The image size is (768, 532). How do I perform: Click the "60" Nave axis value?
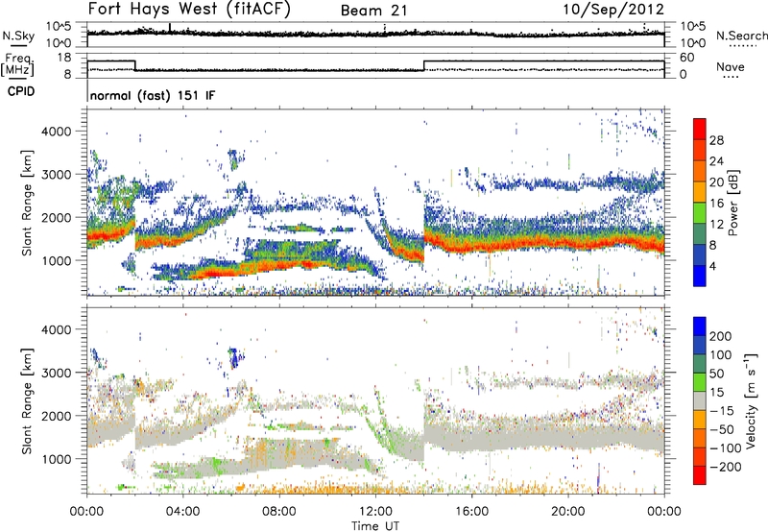click(x=687, y=58)
